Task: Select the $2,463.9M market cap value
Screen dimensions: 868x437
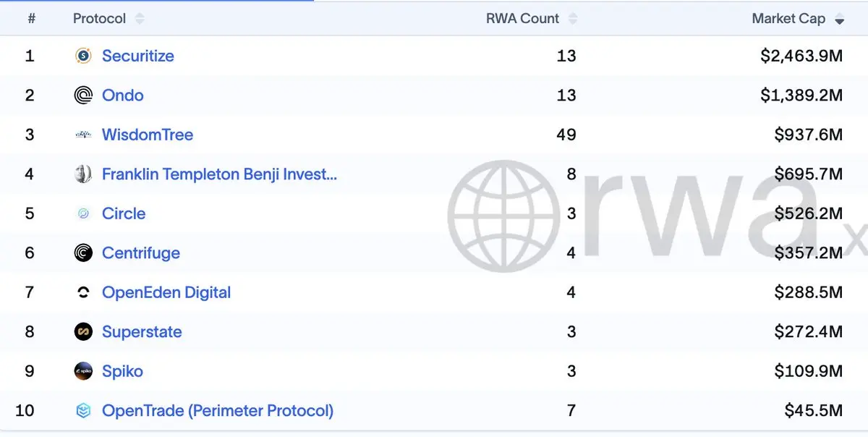Action: 801,56
